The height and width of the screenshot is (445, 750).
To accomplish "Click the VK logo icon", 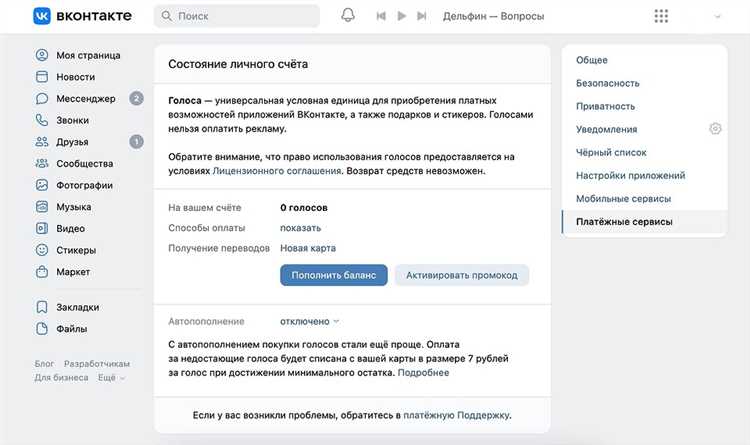I will coord(42,16).
